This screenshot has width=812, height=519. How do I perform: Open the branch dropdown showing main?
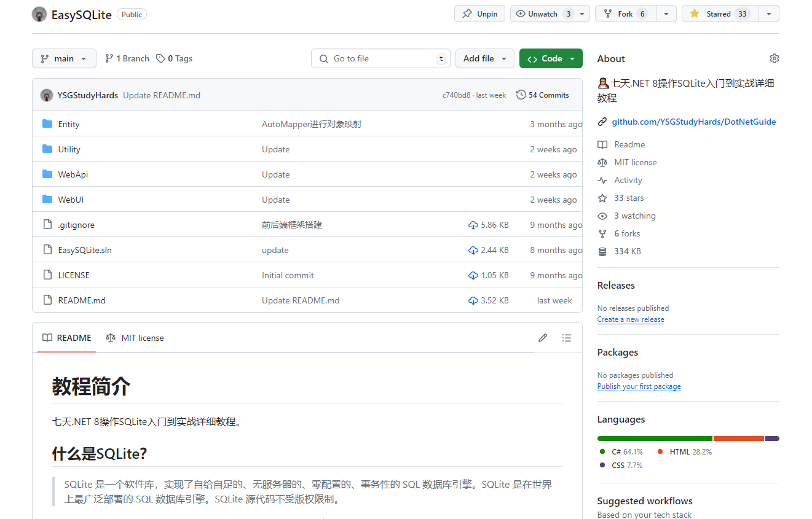pyautogui.click(x=63, y=58)
